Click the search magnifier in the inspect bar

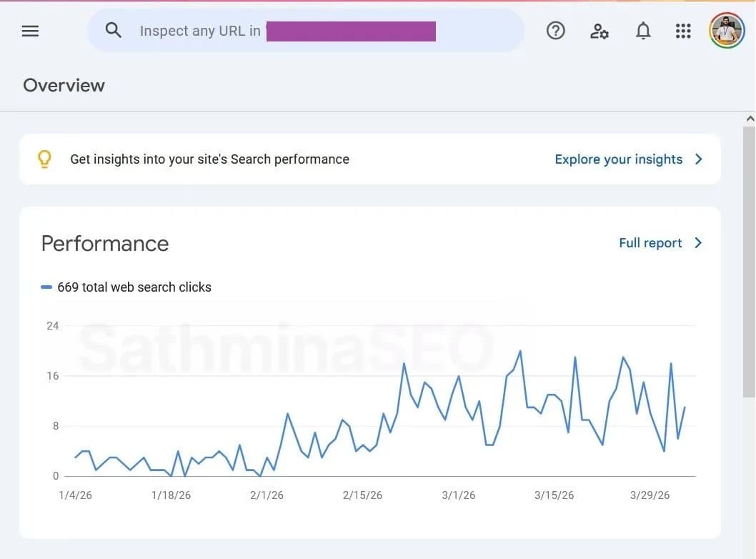[x=113, y=30]
